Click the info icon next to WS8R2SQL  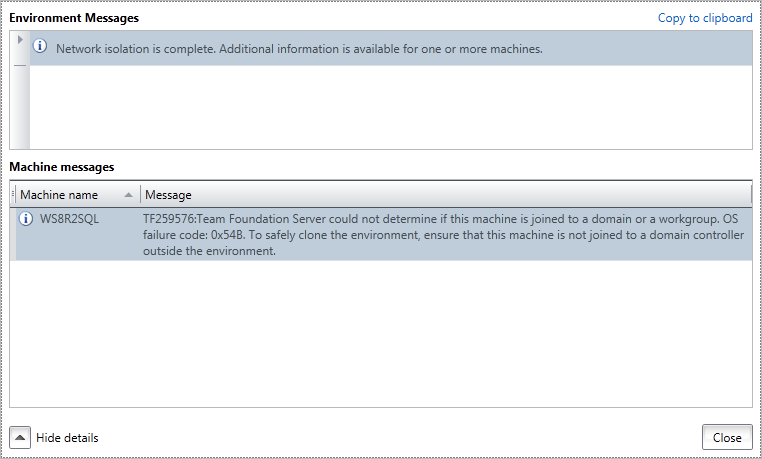[x=26, y=219]
